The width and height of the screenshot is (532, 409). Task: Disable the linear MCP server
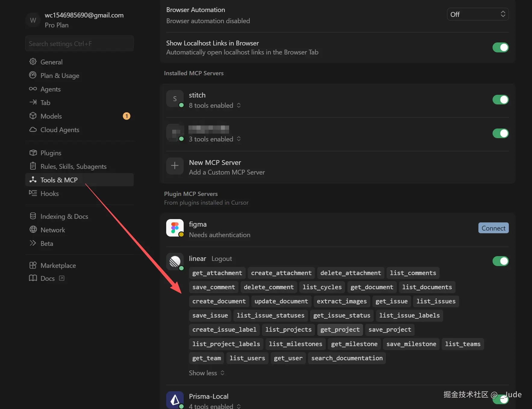tap(501, 261)
